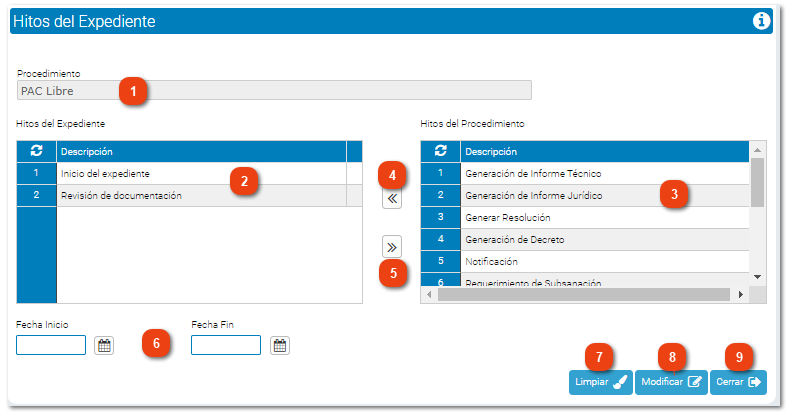Select row Revisión de documentación
Image resolution: width=789 pixels, height=415 pixels.
coord(189,195)
